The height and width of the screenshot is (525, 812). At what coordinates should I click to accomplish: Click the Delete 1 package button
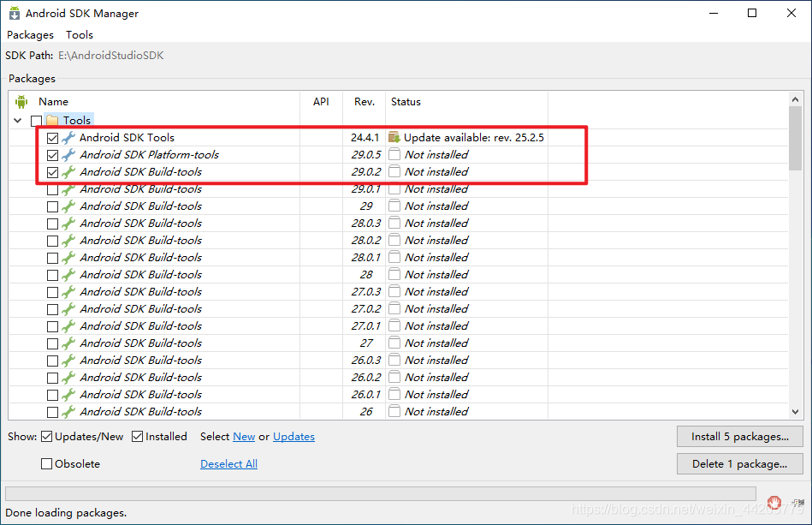[x=740, y=464]
